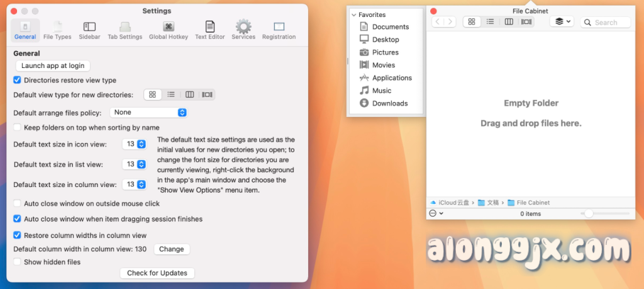The image size is (644, 289).
Task: Click iCloud 云盘 in the path bar
Action: 449,203
